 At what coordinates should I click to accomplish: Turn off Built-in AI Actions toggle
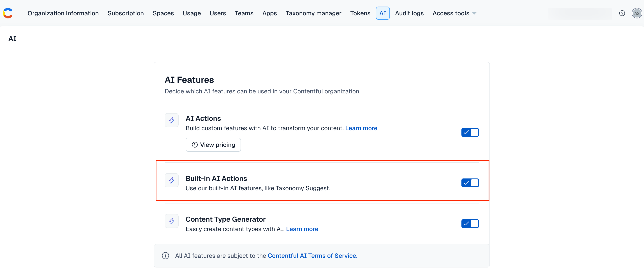point(470,183)
